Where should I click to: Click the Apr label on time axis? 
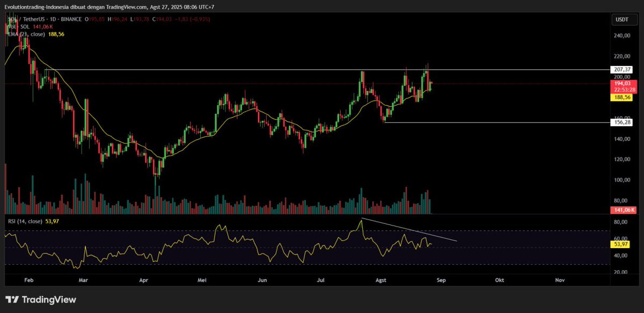click(143, 280)
